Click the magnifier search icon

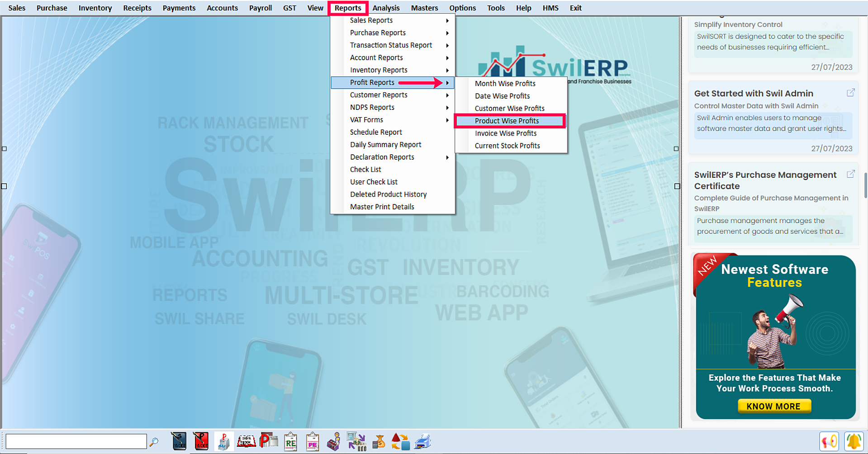pos(154,442)
